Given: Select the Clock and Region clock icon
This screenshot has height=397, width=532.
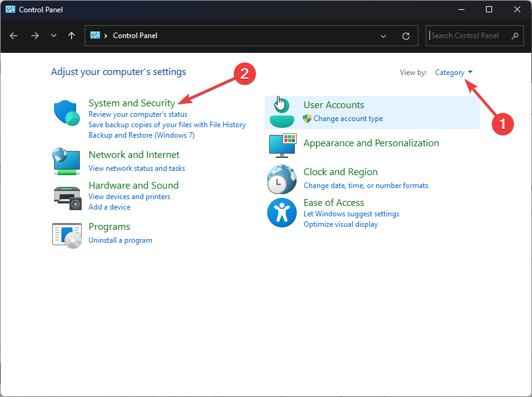Looking at the screenshot, I should tap(281, 179).
